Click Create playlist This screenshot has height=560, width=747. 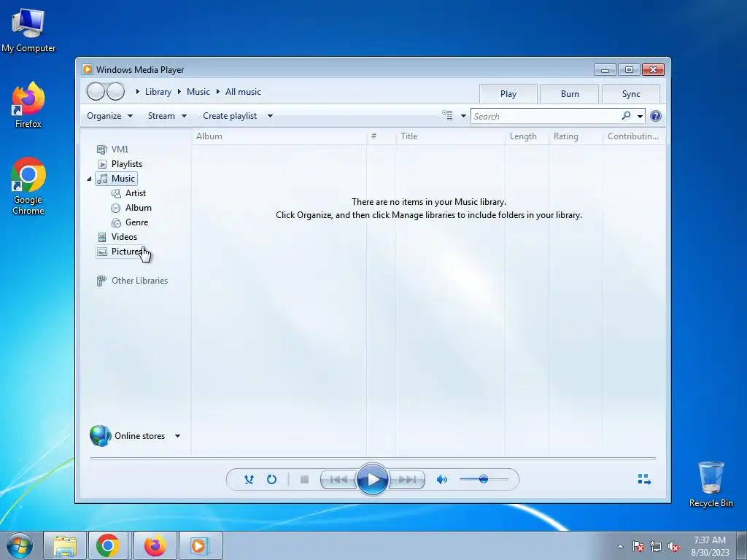(x=230, y=116)
